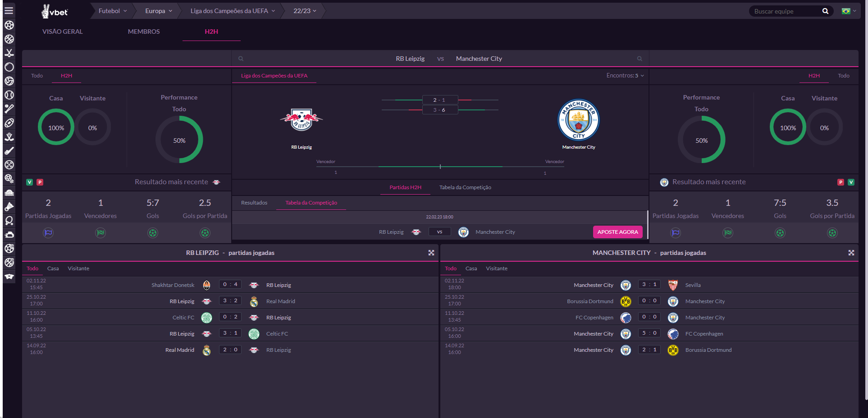This screenshot has height=418, width=868.
Task: Filter Manchester City matches by Casa
Action: pos(471,268)
